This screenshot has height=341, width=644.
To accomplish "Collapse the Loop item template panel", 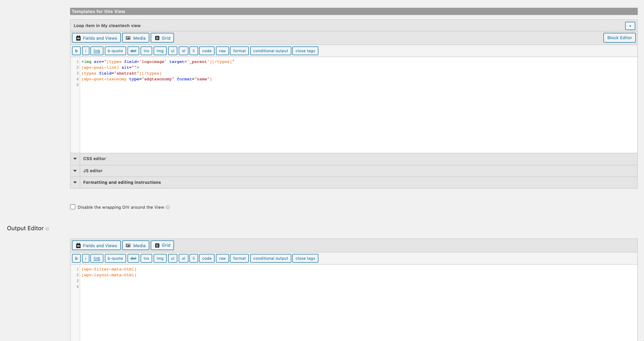I will point(630,26).
